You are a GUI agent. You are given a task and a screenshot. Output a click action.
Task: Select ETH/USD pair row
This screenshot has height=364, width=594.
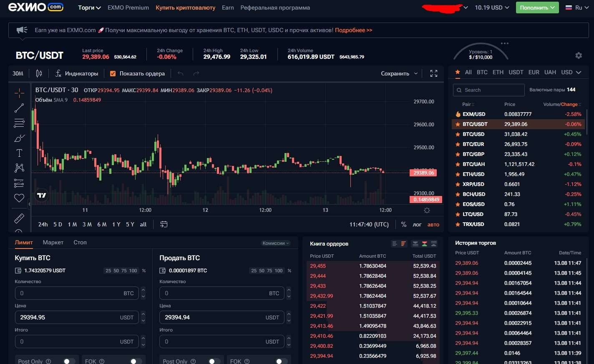(518, 174)
